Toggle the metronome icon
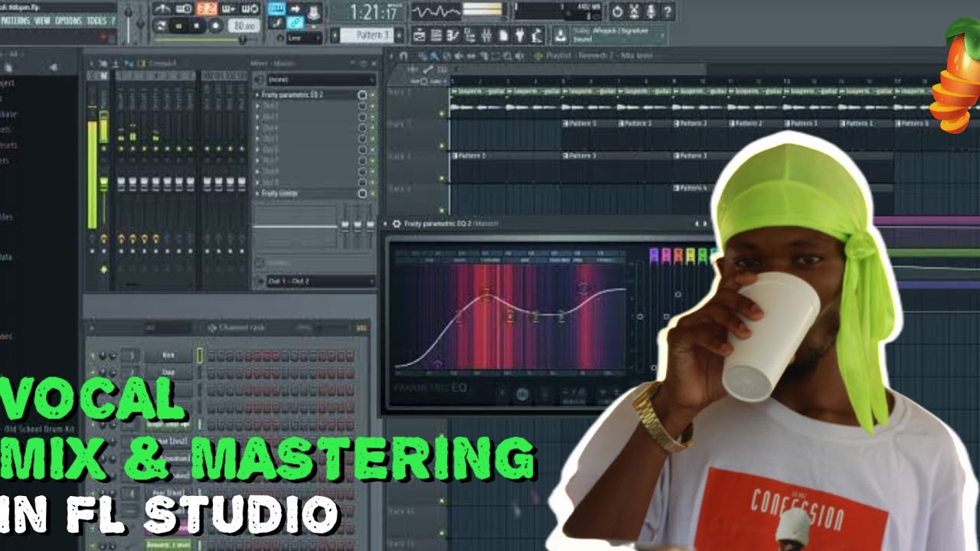Image resolution: width=980 pixels, height=551 pixels. (162, 9)
